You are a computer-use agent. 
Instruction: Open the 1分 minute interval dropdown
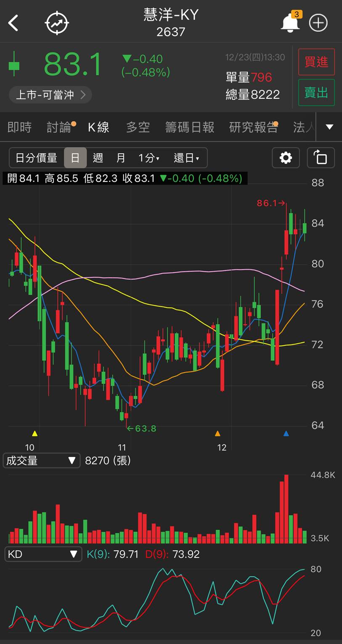149,158
